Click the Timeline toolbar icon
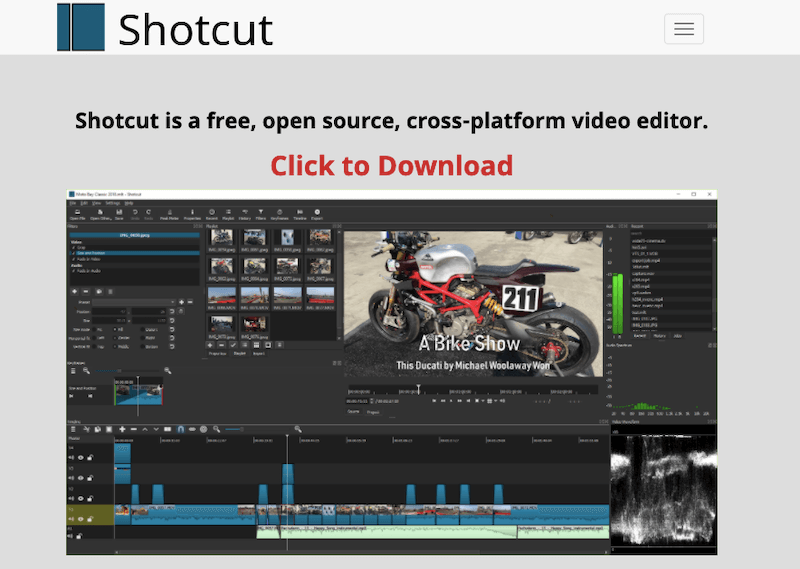 [300, 214]
